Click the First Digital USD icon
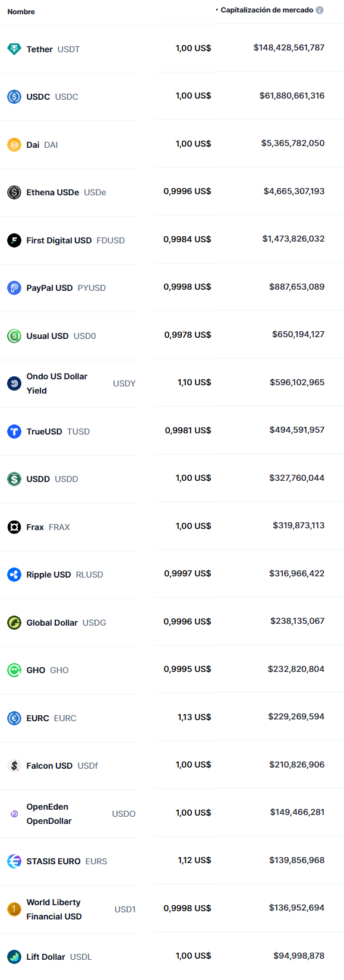The height and width of the screenshot is (980, 344). tap(14, 240)
